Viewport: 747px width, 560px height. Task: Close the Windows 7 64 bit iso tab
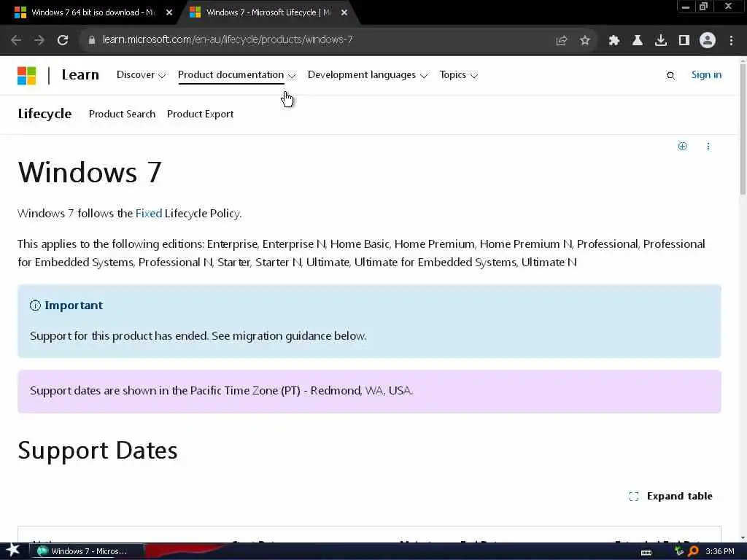[169, 13]
